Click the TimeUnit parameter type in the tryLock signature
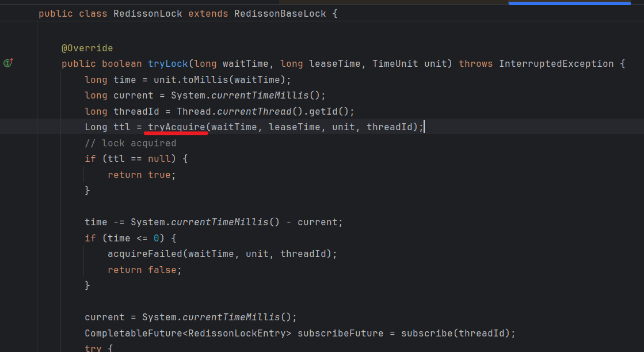Viewport: 644px width, 352px height. 395,64
